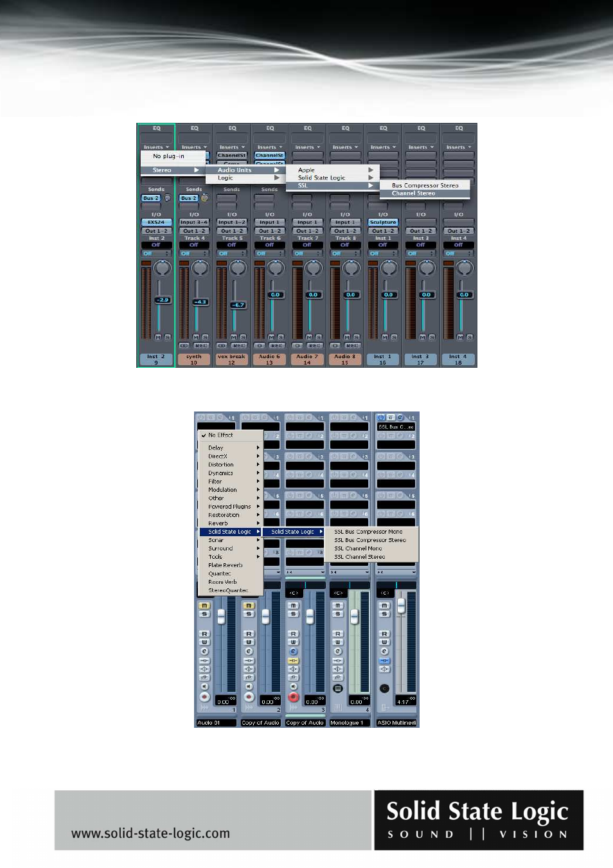Toggle Mute on Cubase Audio 01 channel
Image resolution: width=613 pixels, height=868 pixels.
pos(204,606)
